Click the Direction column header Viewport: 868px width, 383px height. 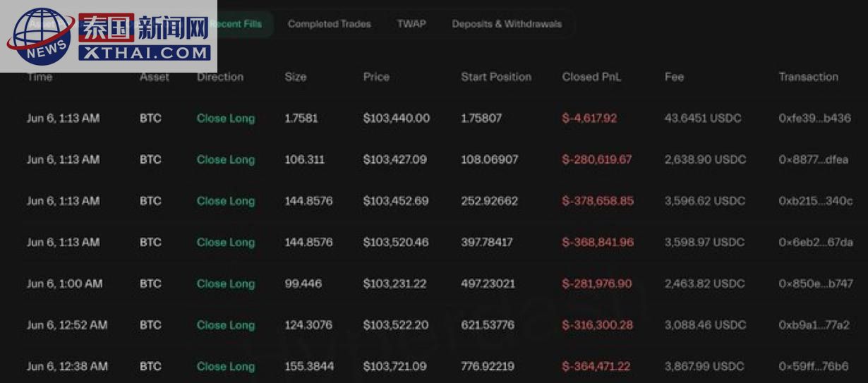[x=220, y=77]
